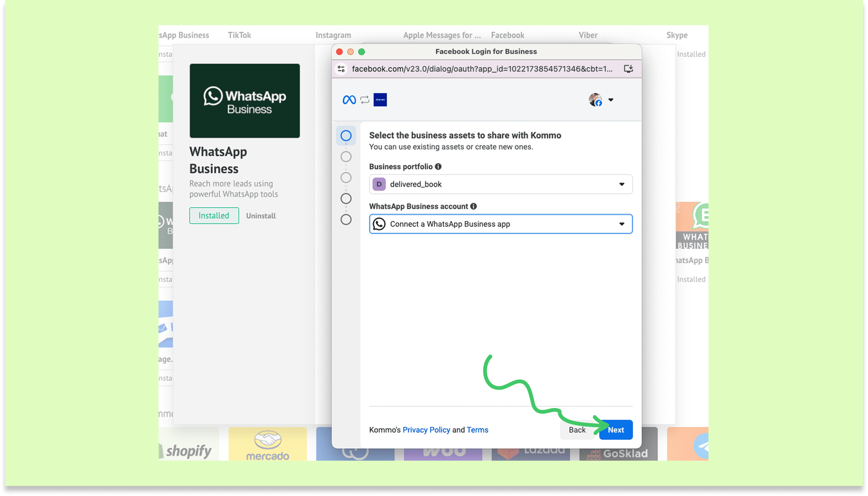Switch to the Instagram tab

click(333, 35)
